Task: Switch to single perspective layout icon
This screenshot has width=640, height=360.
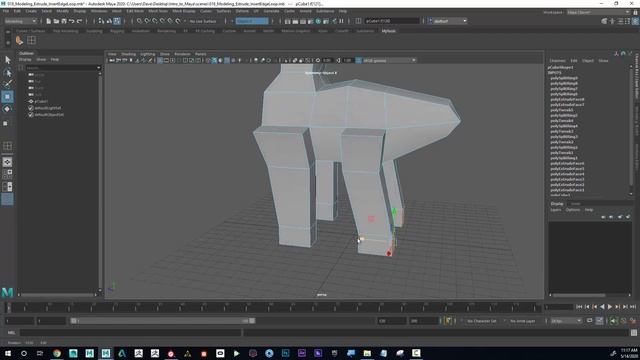Action: 7,162
